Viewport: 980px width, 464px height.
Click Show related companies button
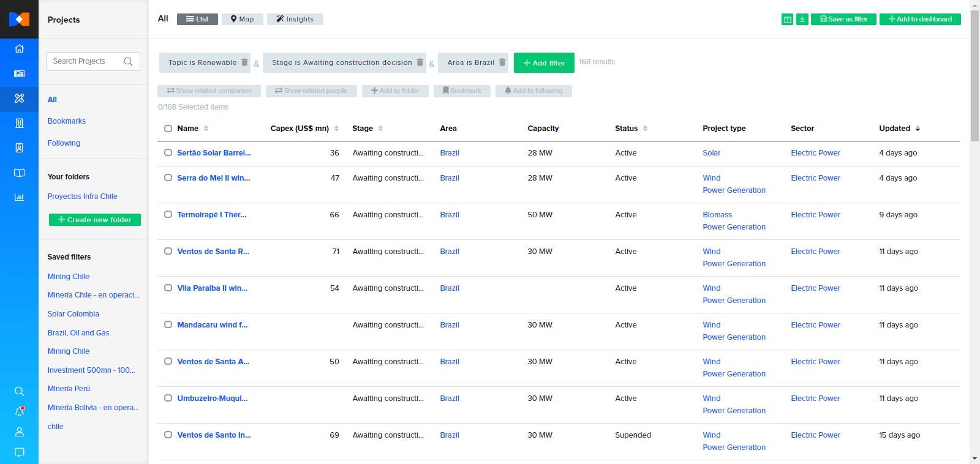[x=209, y=91]
